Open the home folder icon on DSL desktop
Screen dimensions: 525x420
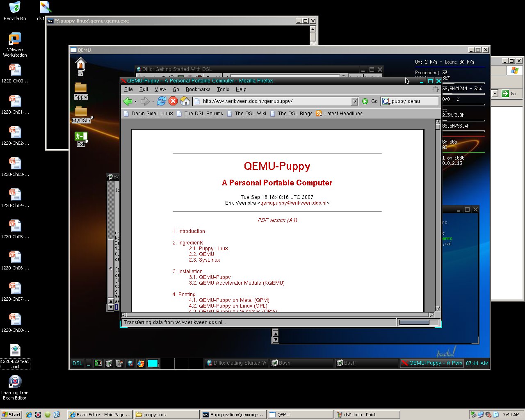click(80, 66)
